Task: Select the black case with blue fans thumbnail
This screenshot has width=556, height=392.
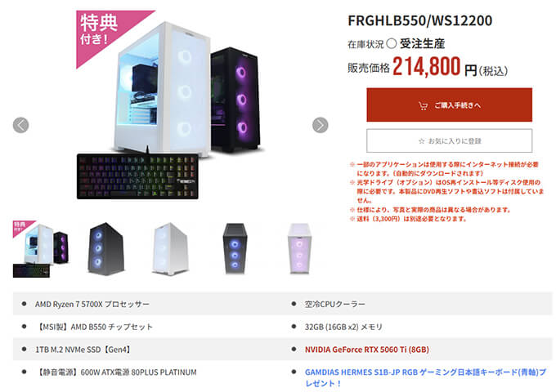Action: point(105,249)
